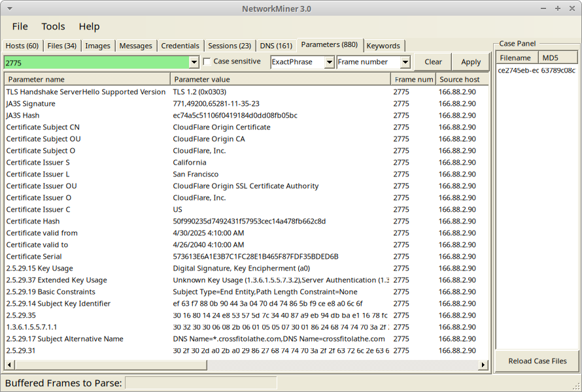Image resolution: width=582 pixels, height=392 pixels.
Task: Click the MD5 column header in Case Panel
Action: pos(558,58)
